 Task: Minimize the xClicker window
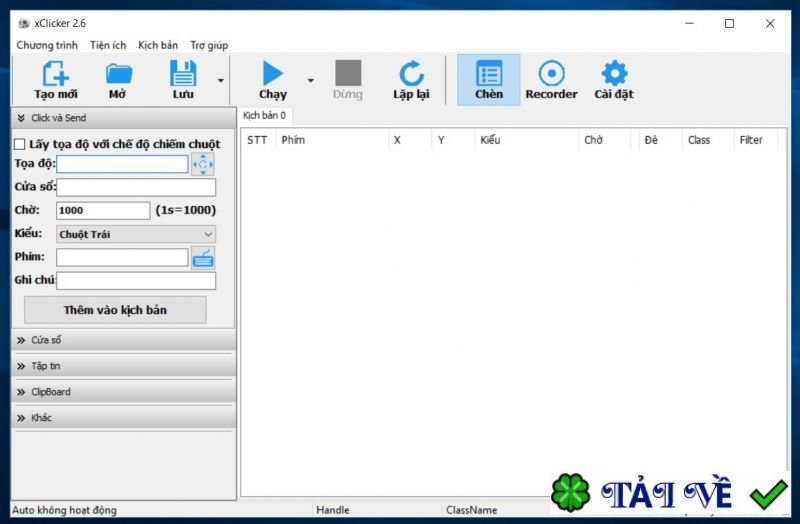[x=689, y=23]
